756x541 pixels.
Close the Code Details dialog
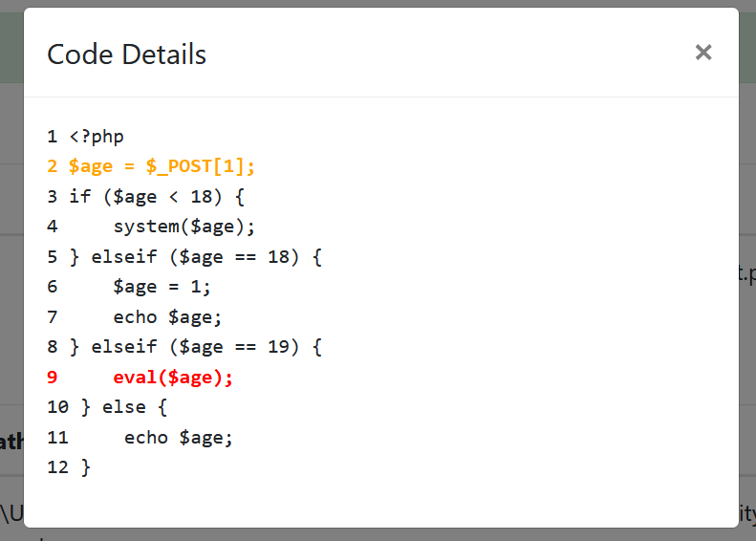[703, 53]
